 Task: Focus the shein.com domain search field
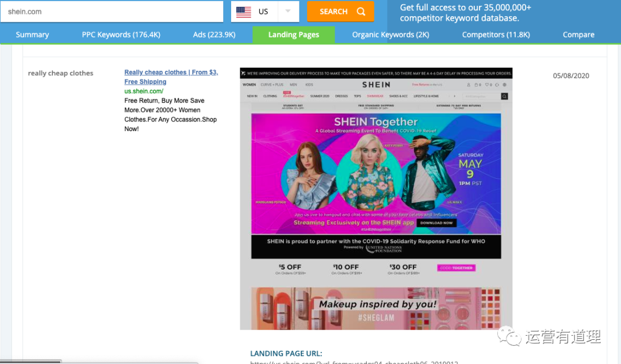(x=112, y=12)
